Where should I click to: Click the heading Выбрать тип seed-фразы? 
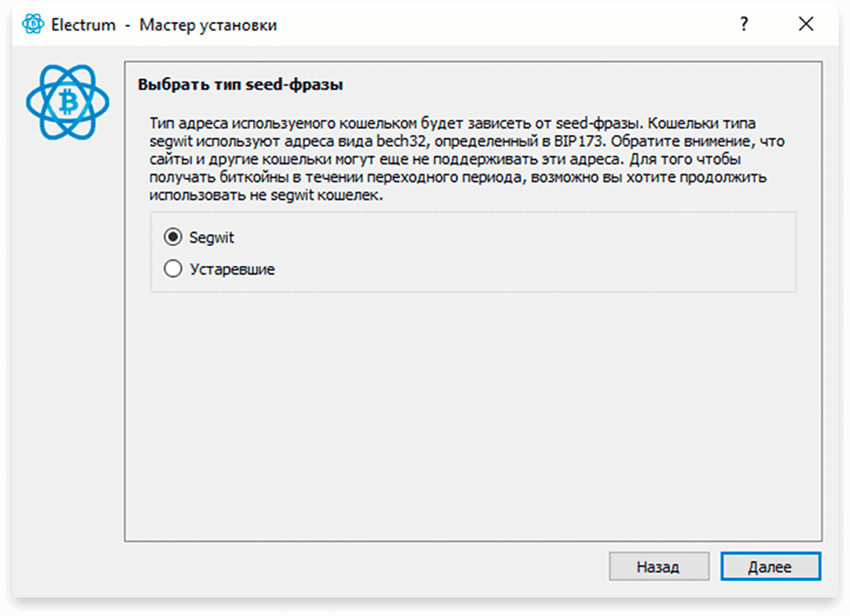(x=240, y=84)
